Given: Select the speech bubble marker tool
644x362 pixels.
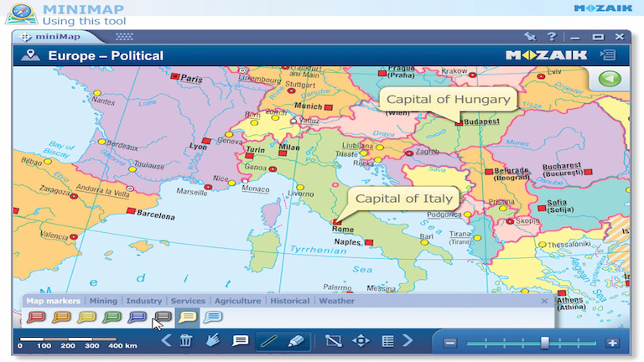Looking at the screenshot, I should tap(241, 340).
